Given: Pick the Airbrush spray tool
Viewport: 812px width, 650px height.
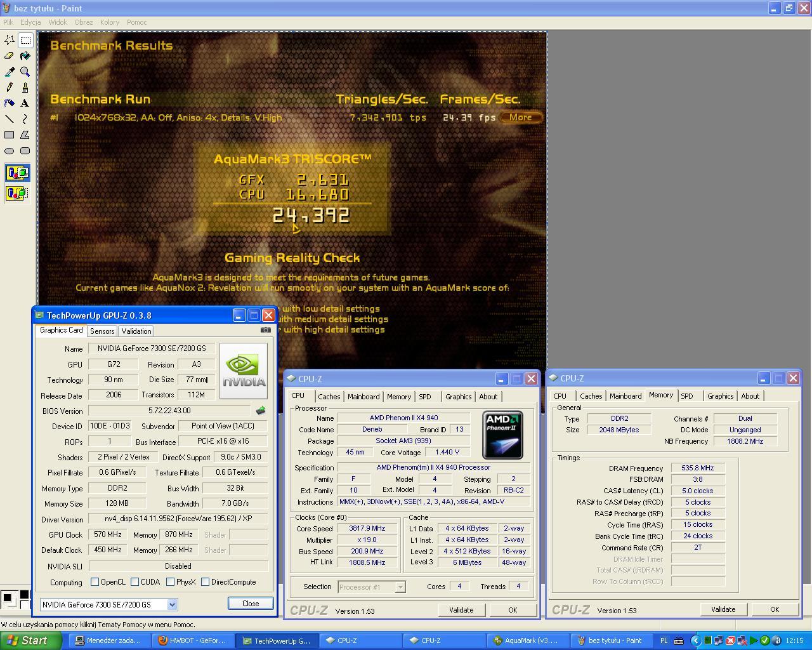Looking at the screenshot, I should [10, 103].
